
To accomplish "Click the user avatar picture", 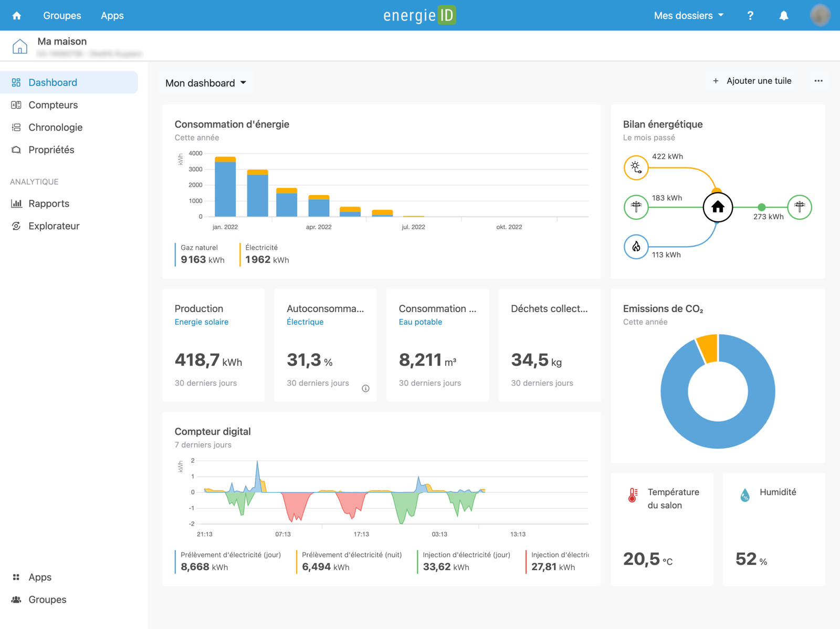I will pyautogui.click(x=820, y=16).
